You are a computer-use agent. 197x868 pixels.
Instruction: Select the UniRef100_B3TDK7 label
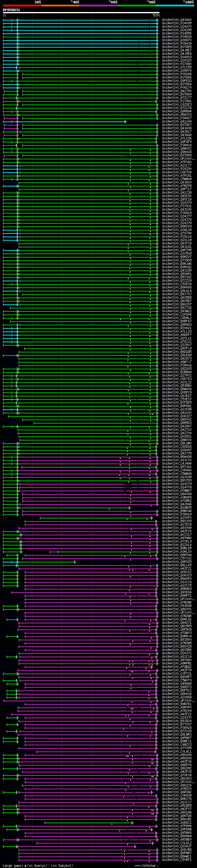click(177, 125)
